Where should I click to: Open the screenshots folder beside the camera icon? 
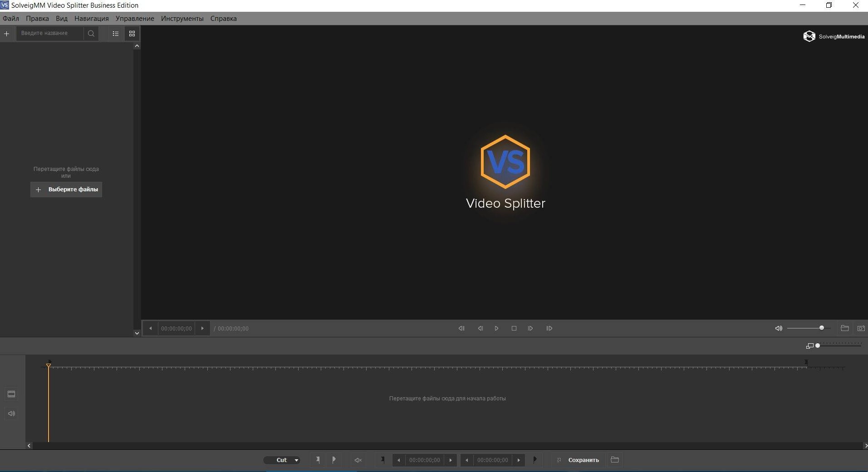pyautogui.click(x=844, y=328)
